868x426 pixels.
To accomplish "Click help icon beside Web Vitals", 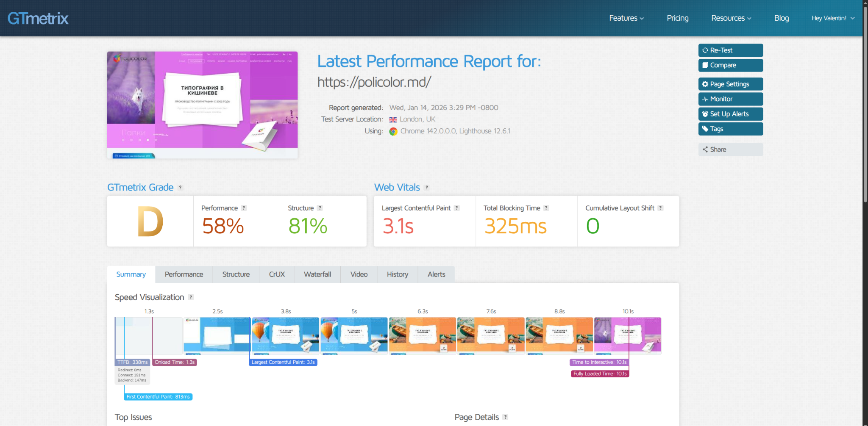I will [426, 188].
